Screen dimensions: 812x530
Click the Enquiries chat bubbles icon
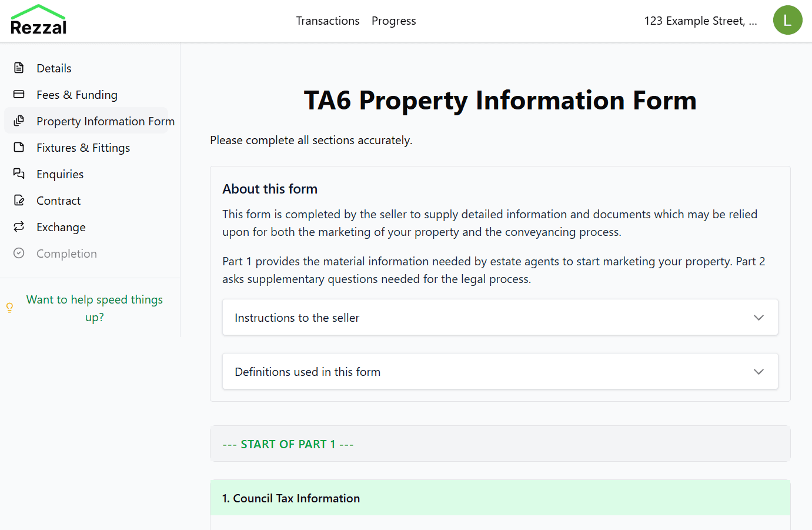point(19,174)
